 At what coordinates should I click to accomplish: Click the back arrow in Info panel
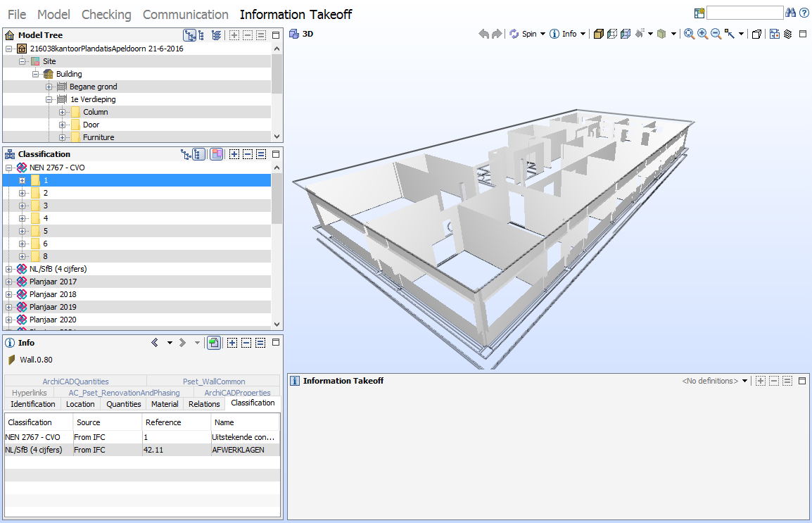[155, 343]
